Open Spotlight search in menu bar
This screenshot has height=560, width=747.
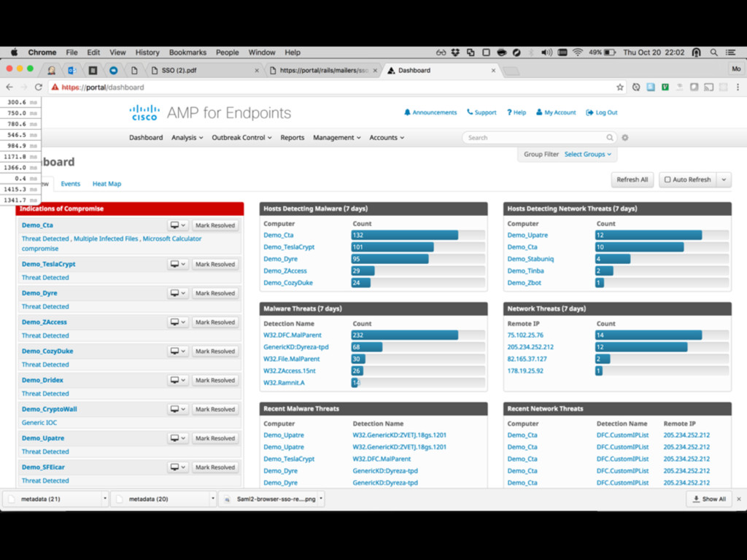713,52
